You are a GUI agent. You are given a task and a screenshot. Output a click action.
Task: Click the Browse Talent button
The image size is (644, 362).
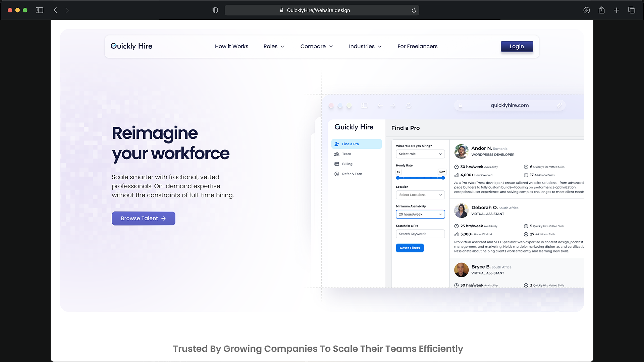tap(143, 218)
